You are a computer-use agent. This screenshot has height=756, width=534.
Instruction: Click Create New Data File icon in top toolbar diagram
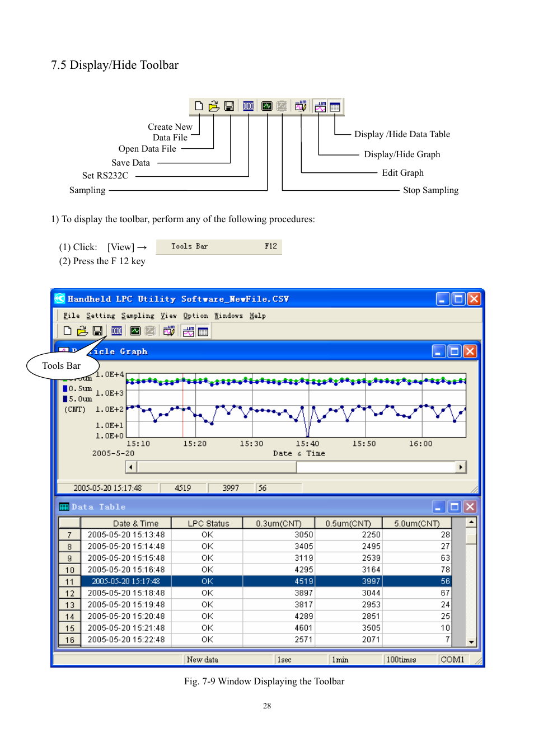click(x=199, y=106)
